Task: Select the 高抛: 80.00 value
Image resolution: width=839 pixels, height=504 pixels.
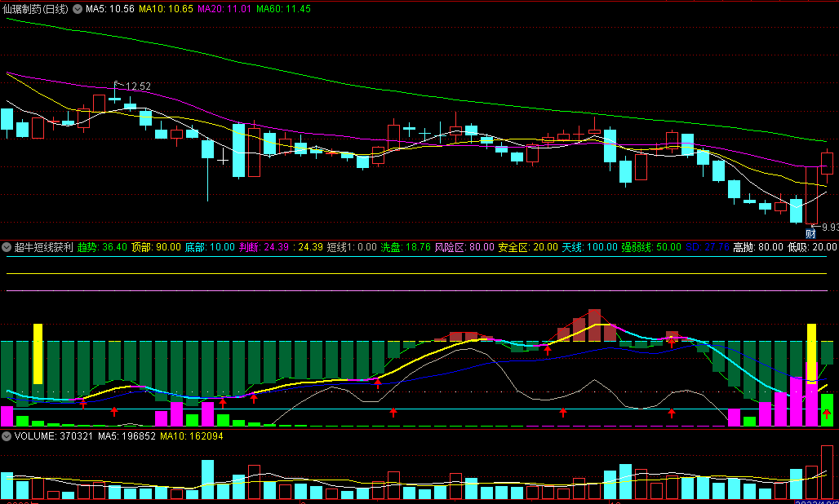Action: tap(758, 247)
